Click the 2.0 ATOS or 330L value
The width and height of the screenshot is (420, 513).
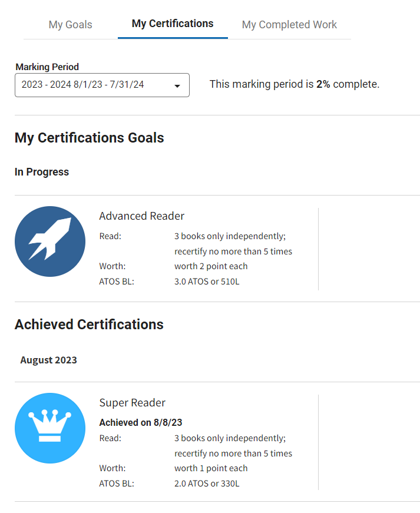pos(207,483)
